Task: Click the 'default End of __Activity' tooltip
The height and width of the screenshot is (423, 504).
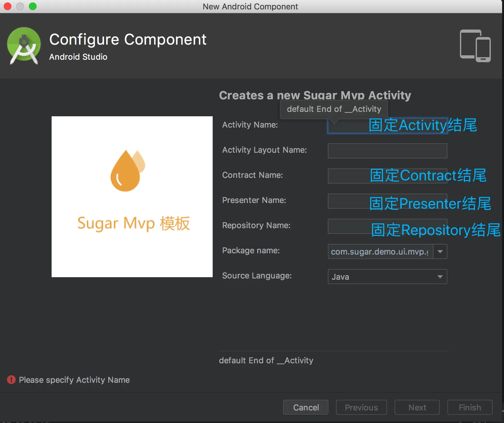Action: [x=334, y=109]
